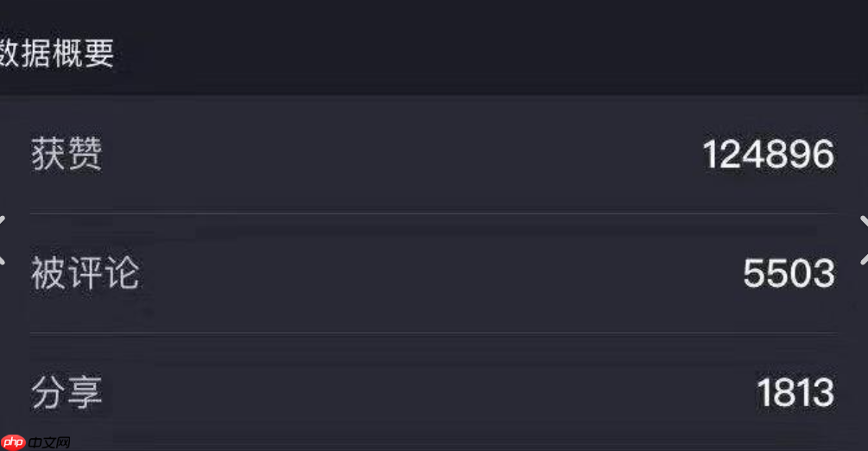Click the 获赞 label

tap(67, 155)
